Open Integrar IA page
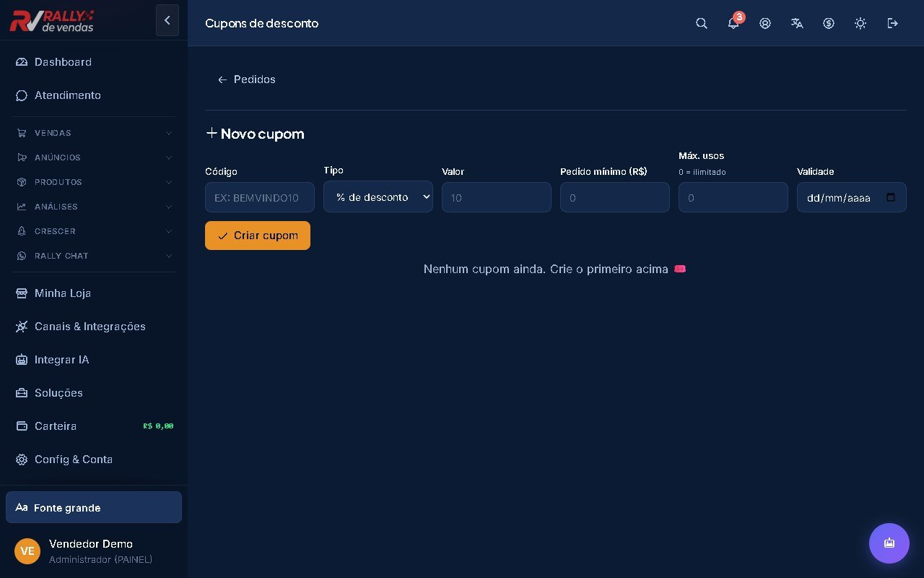The width and height of the screenshot is (924, 578). 94,360
